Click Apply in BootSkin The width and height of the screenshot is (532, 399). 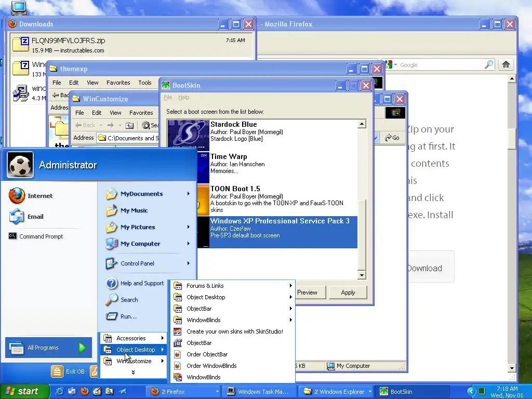tap(348, 292)
